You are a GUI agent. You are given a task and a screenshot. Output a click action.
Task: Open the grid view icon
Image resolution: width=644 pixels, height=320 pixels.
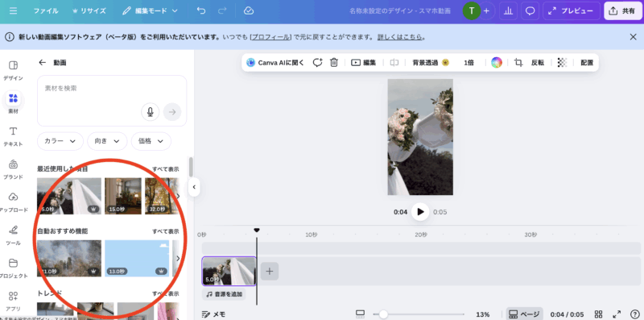(598, 314)
